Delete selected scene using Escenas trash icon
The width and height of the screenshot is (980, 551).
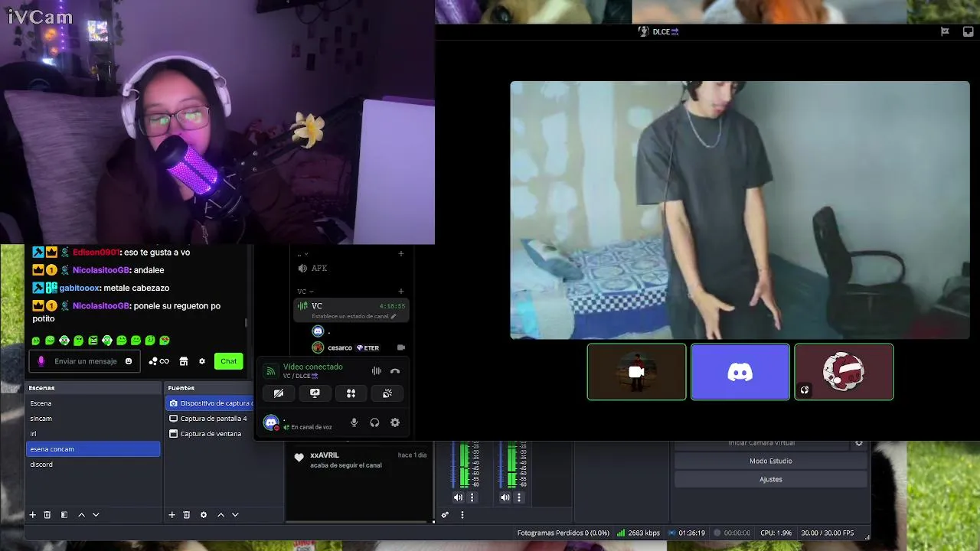47,515
